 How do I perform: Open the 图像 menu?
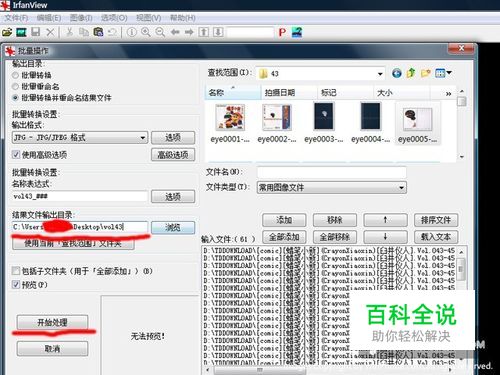click(x=81, y=18)
